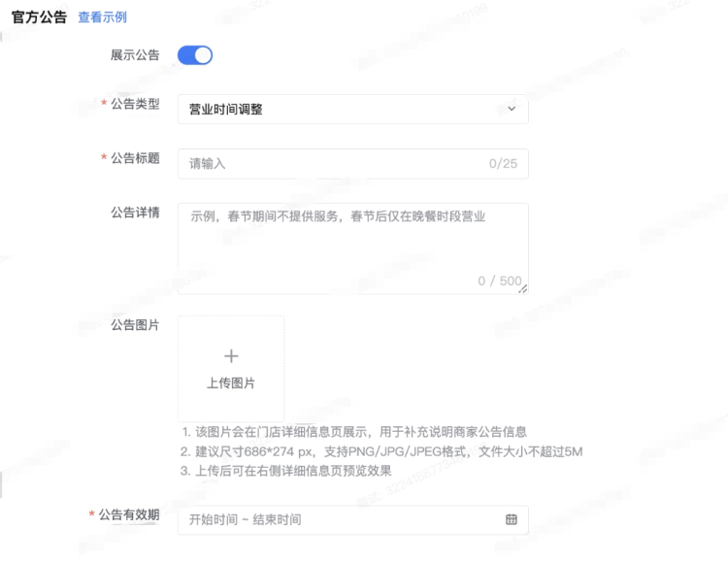The height and width of the screenshot is (562, 728).
Task: Open the 查看示例 link
Action: [x=102, y=17]
